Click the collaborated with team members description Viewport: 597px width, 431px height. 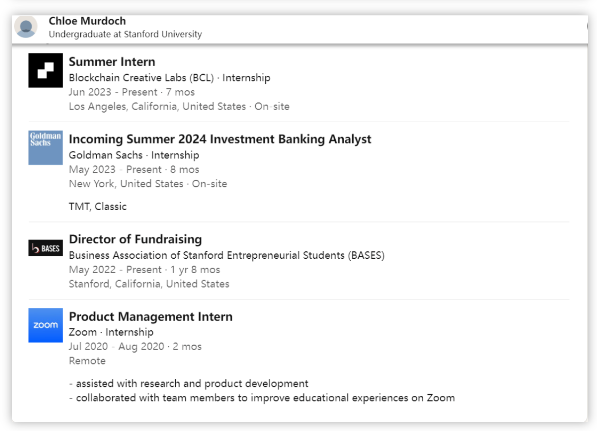pyautogui.click(x=262, y=398)
